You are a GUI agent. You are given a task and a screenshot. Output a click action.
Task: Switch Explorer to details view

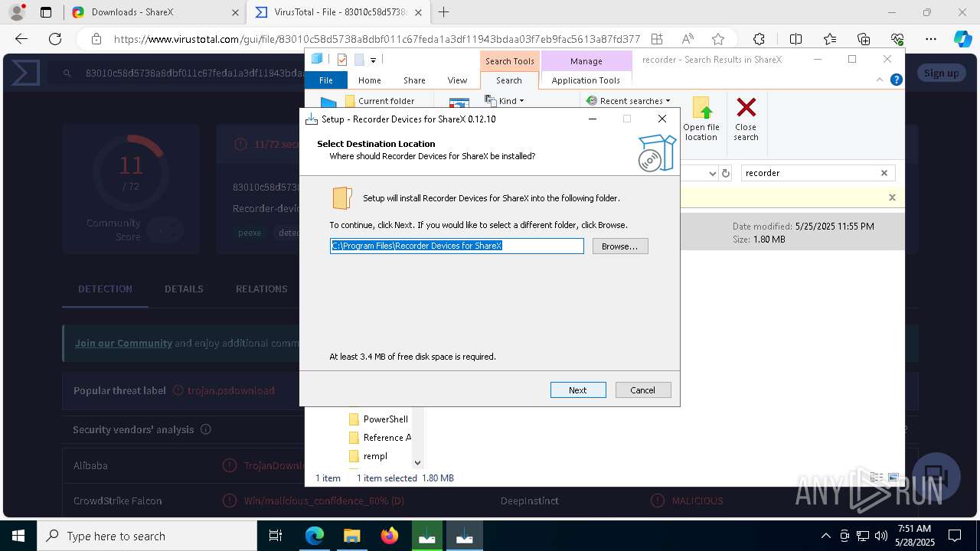pyautogui.click(x=877, y=478)
